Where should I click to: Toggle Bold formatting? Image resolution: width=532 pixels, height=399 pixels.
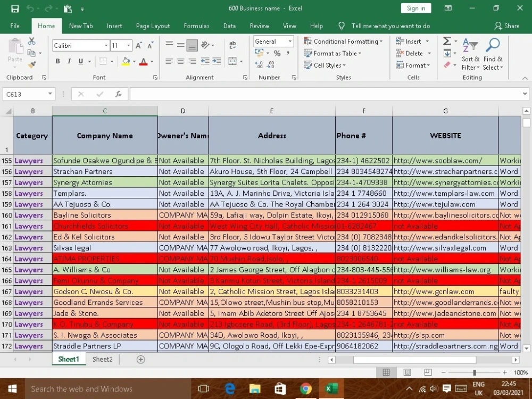57,61
